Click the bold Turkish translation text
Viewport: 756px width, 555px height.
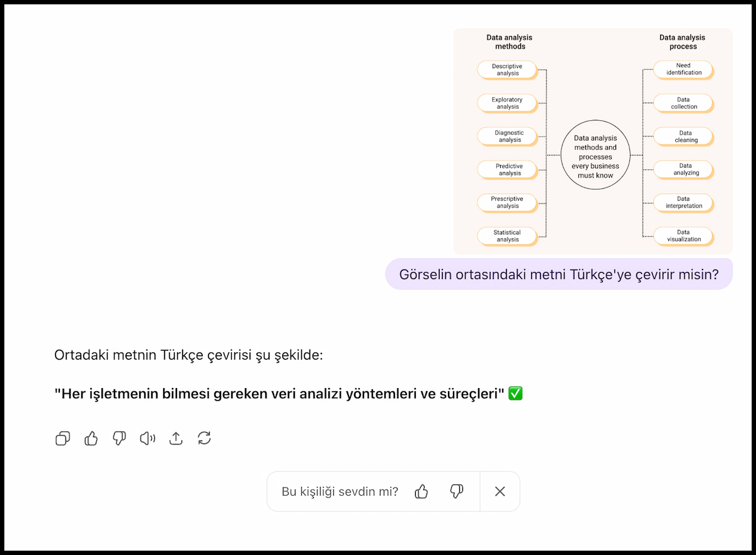280,394
